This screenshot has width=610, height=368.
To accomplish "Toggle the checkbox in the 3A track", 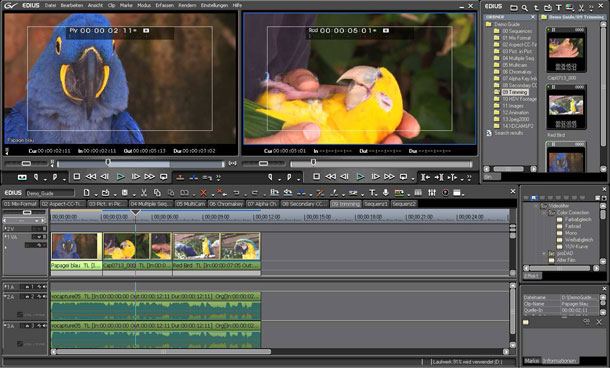I will 20,343.
